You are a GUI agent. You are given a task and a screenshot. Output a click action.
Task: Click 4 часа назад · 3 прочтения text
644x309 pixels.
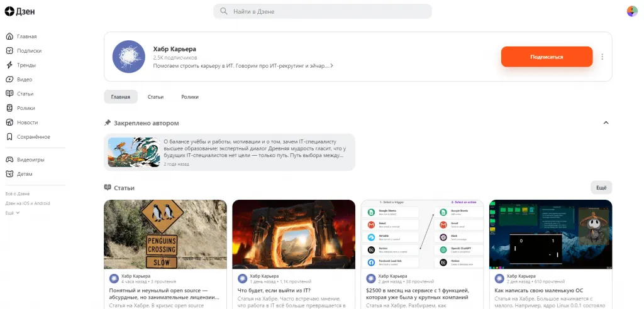click(148, 282)
